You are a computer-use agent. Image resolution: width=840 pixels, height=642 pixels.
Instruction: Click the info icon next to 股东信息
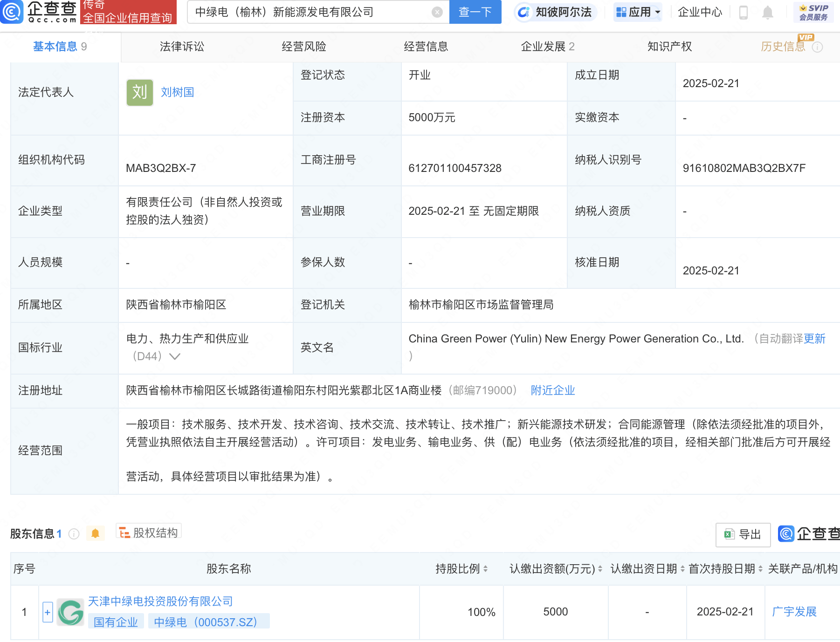[x=74, y=534]
